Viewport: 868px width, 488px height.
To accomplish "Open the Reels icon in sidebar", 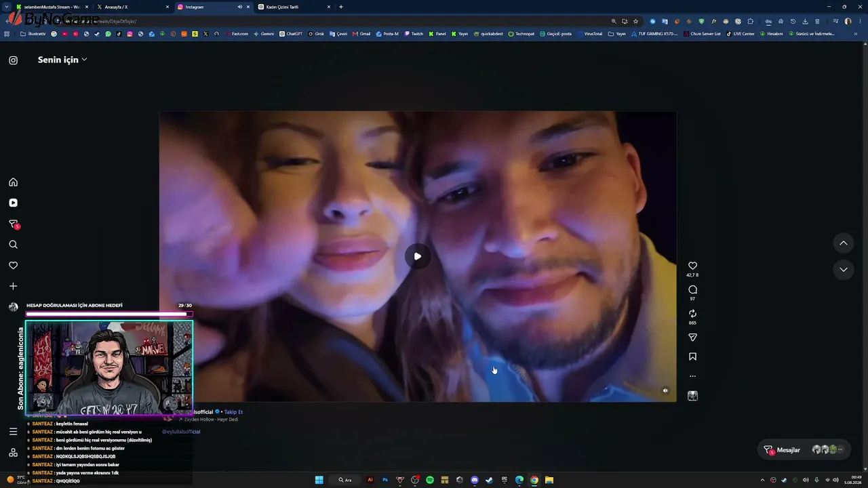I will (13, 203).
